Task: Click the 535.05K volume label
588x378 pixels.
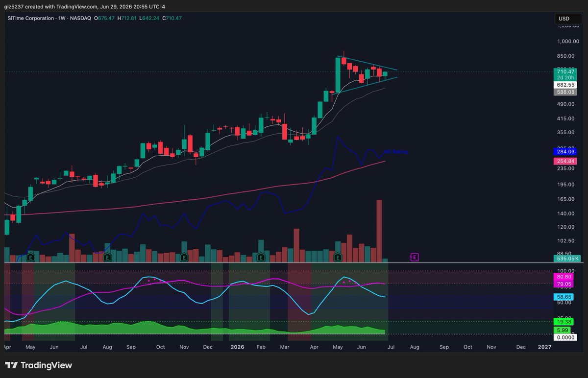Action: click(x=566, y=258)
